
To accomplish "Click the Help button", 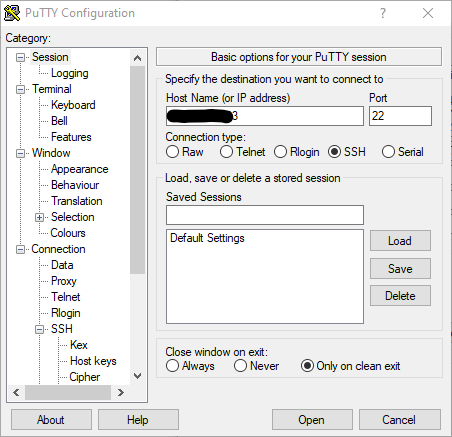I will tap(138, 420).
